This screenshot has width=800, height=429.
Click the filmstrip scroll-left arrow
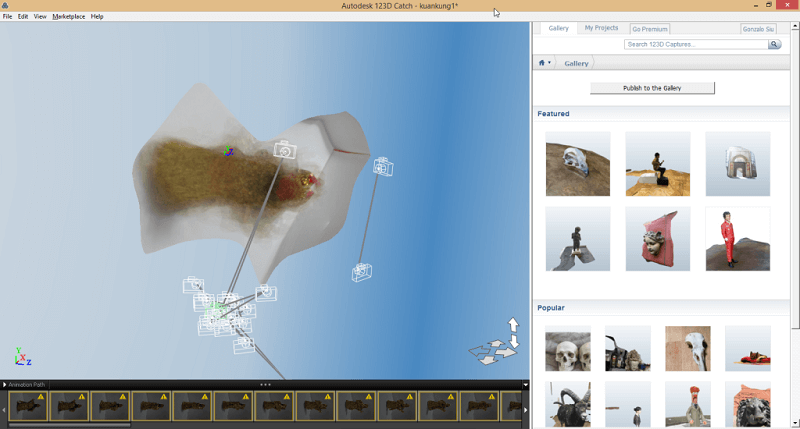click(4, 410)
